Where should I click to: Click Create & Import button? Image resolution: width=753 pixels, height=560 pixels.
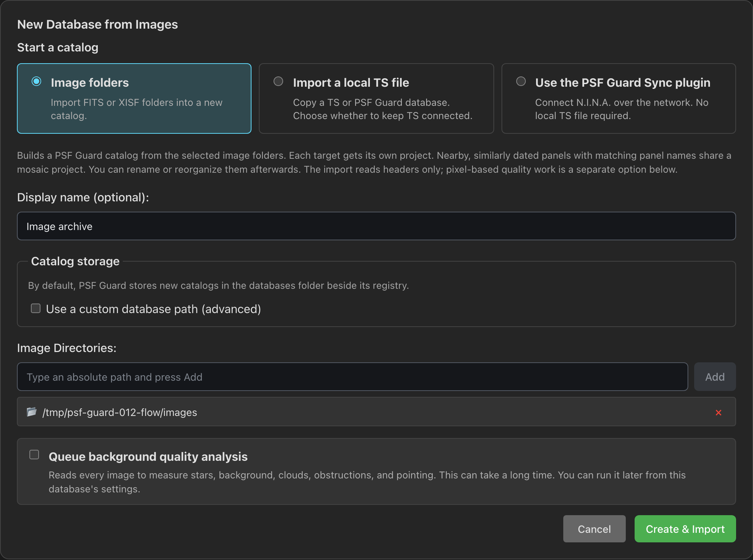(x=685, y=529)
